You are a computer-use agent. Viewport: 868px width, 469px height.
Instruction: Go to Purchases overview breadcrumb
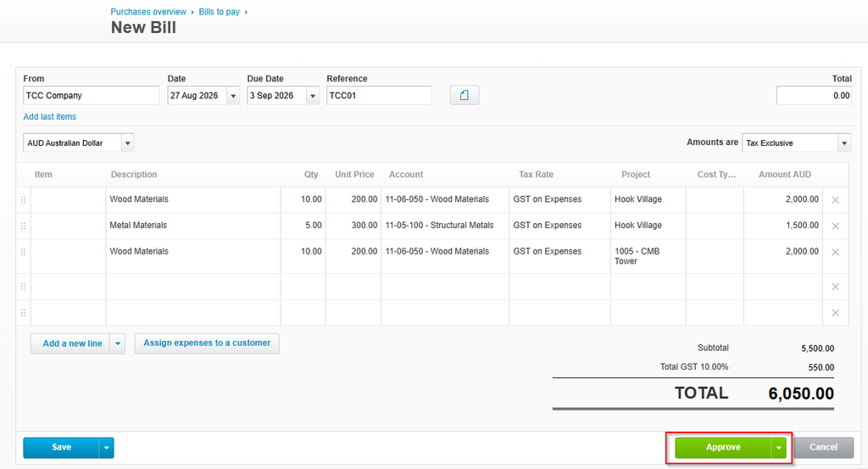(x=148, y=12)
